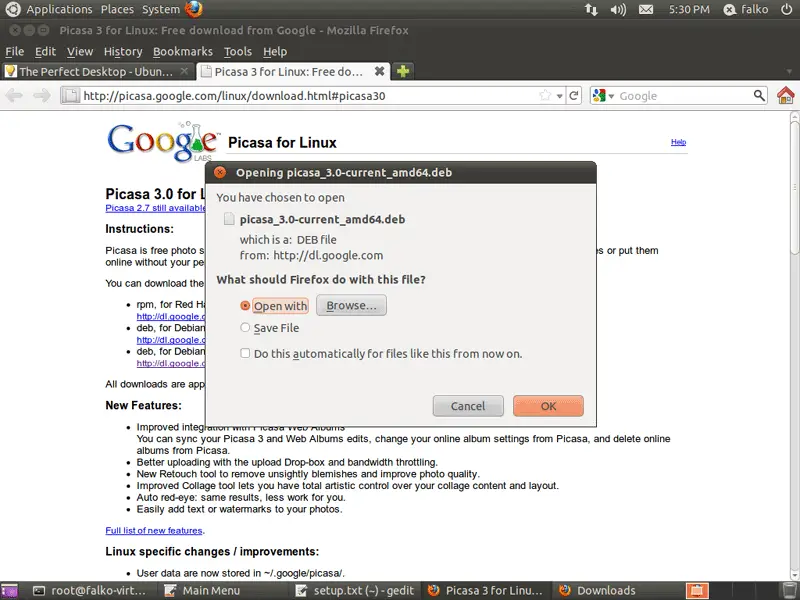Switch to The Perfect Desktop tab
Image resolution: width=800 pixels, height=600 pixels.
pos(97,71)
